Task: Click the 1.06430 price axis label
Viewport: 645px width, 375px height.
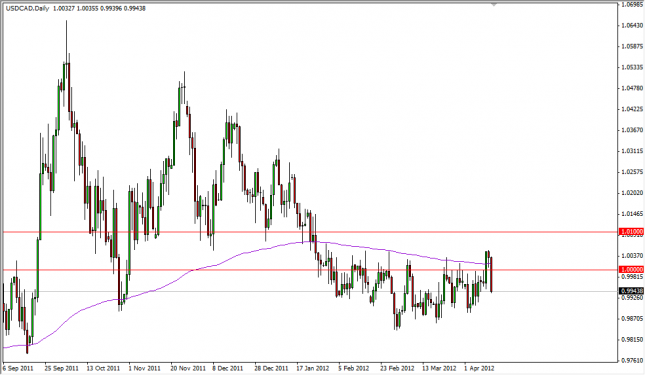Action: click(632, 25)
